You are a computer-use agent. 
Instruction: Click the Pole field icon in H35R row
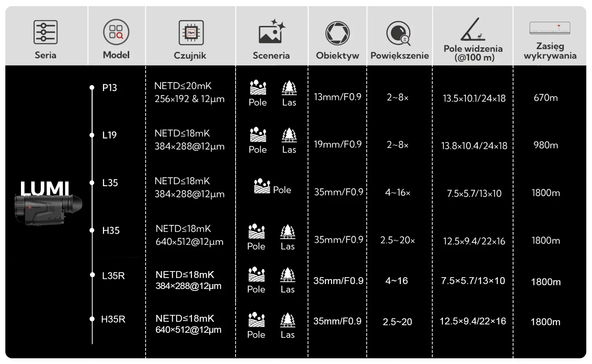257,320
